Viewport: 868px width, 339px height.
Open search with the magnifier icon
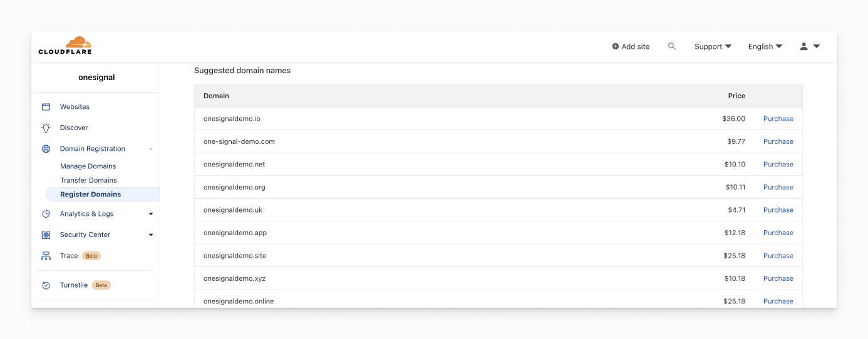(672, 46)
